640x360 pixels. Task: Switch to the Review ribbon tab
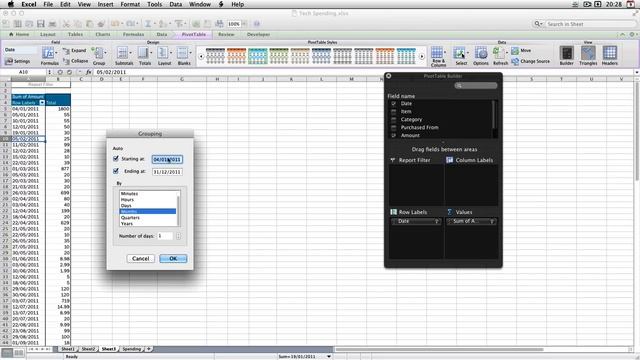pyautogui.click(x=226, y=35)
